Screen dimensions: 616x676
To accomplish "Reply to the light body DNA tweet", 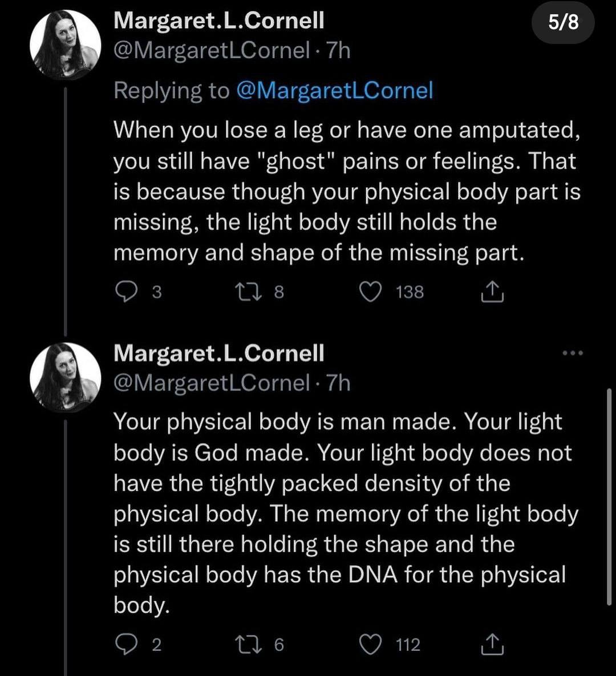I will 125,645.
